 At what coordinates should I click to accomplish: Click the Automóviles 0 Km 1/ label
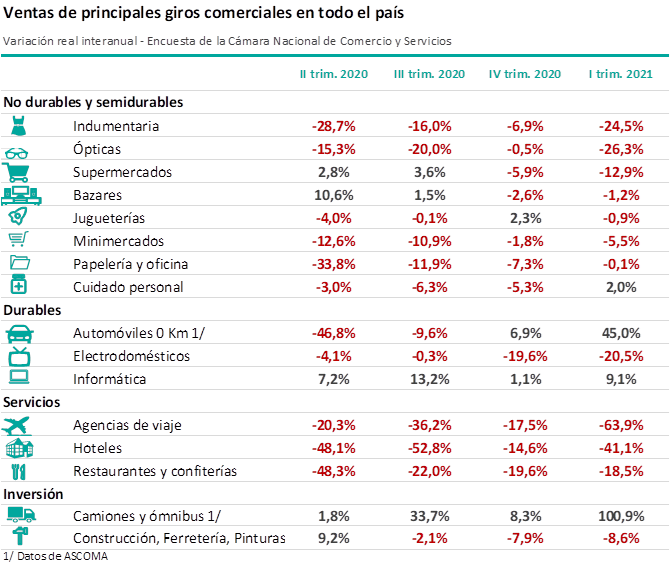click(139, 333)
